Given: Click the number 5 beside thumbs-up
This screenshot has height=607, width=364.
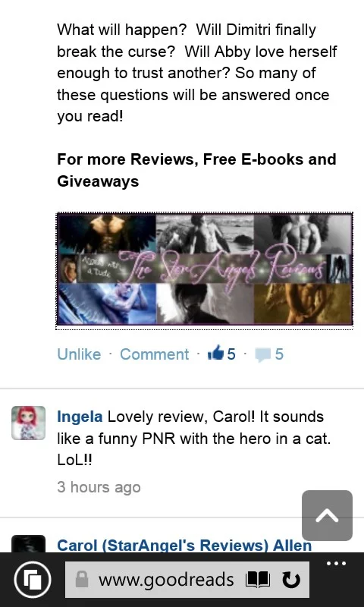Looking at the screenshot, I should click(x=231, y=354).
